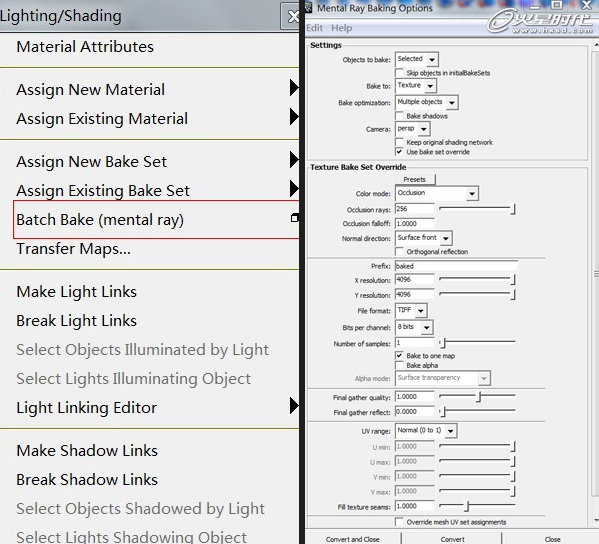Open Normal direction dropdown
Viewport: 599px width, 544px height.
coord(424,238)
